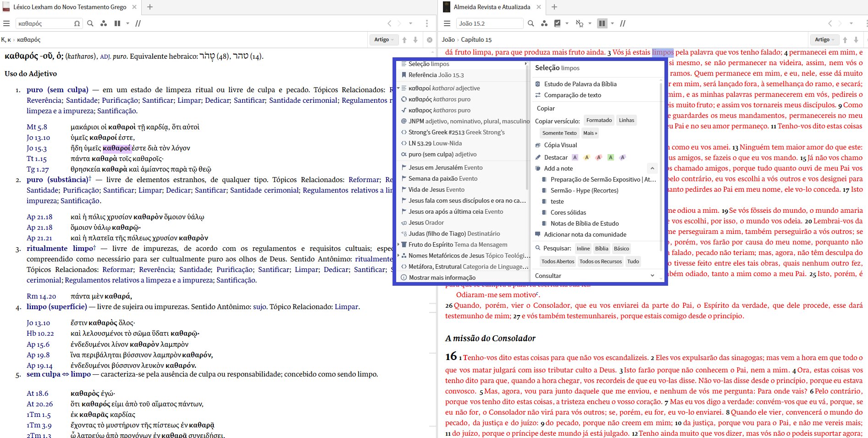Apply the green highlight swatch
This screenshot has height=438, width=868.
(610, 157)
